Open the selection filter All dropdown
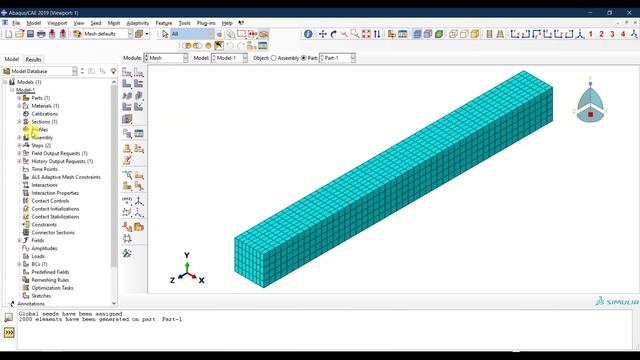The height and width of the screenshot is (360, 640). coord(192,34)
